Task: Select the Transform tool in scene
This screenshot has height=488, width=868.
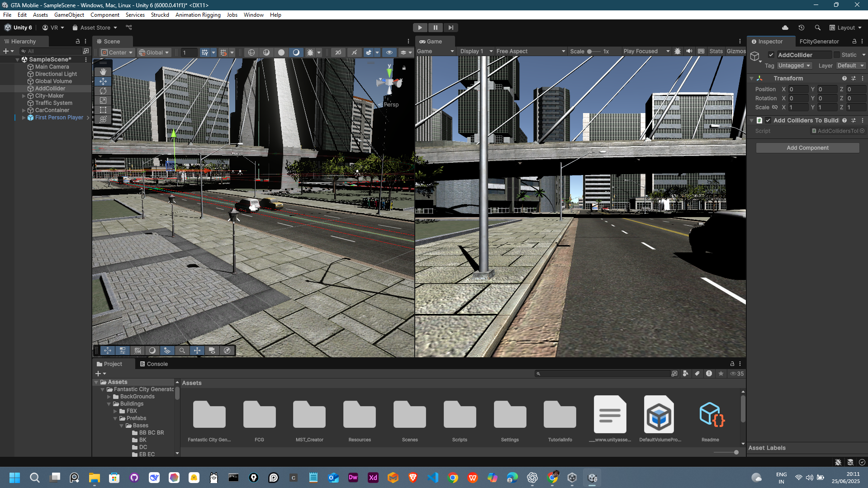Action: [x=103, y=119]
